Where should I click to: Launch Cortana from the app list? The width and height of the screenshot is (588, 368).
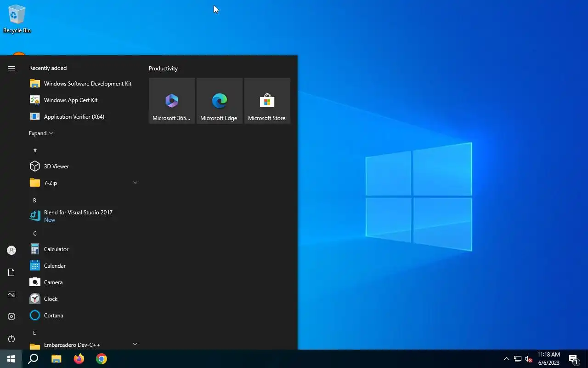[x=84, y=316]
